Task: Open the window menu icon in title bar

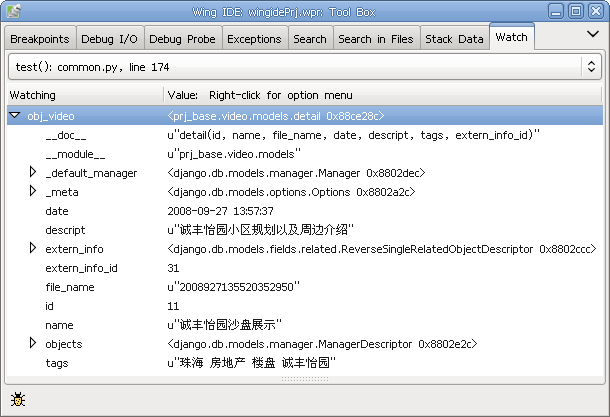Action: click(13, 12)
